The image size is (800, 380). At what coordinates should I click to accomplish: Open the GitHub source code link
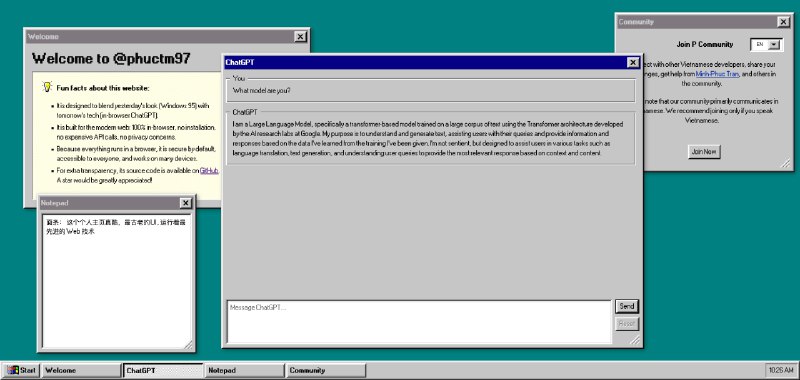coord(209,170)
